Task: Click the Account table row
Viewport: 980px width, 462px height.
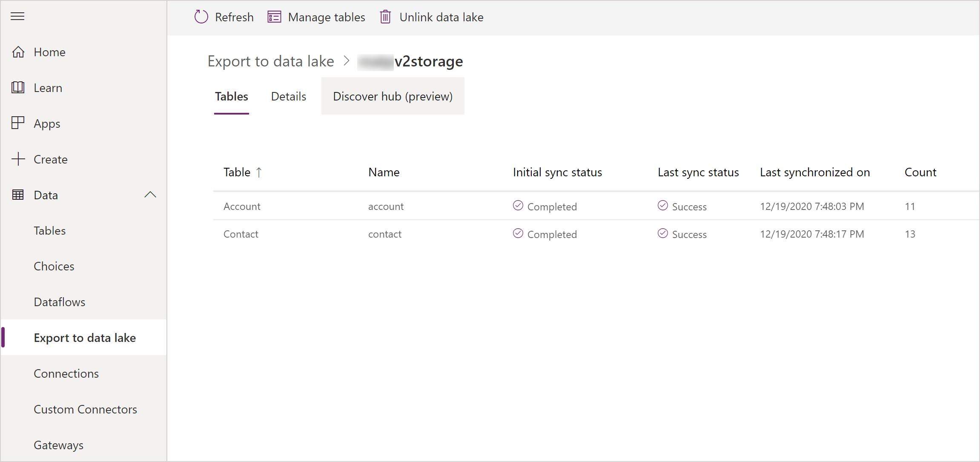Action: (x=241, y=207)
